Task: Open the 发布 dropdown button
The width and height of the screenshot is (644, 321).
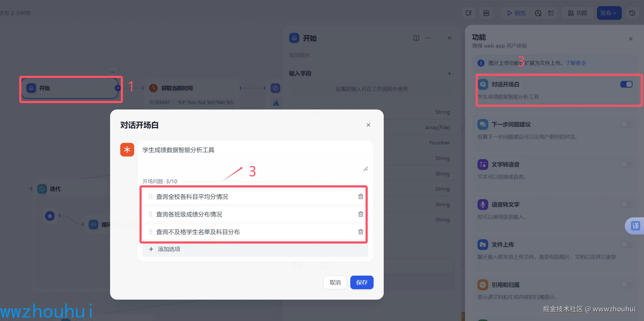Action: [x=609, y=13]
